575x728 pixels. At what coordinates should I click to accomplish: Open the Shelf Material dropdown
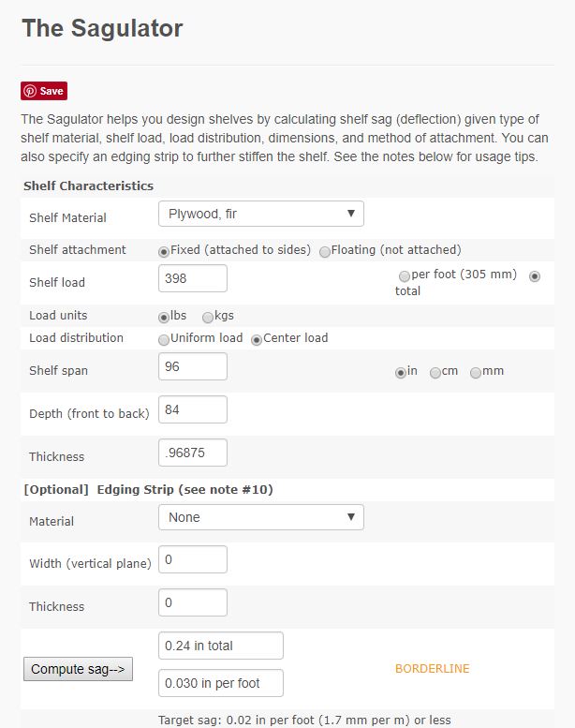click(x=261, y=214)
